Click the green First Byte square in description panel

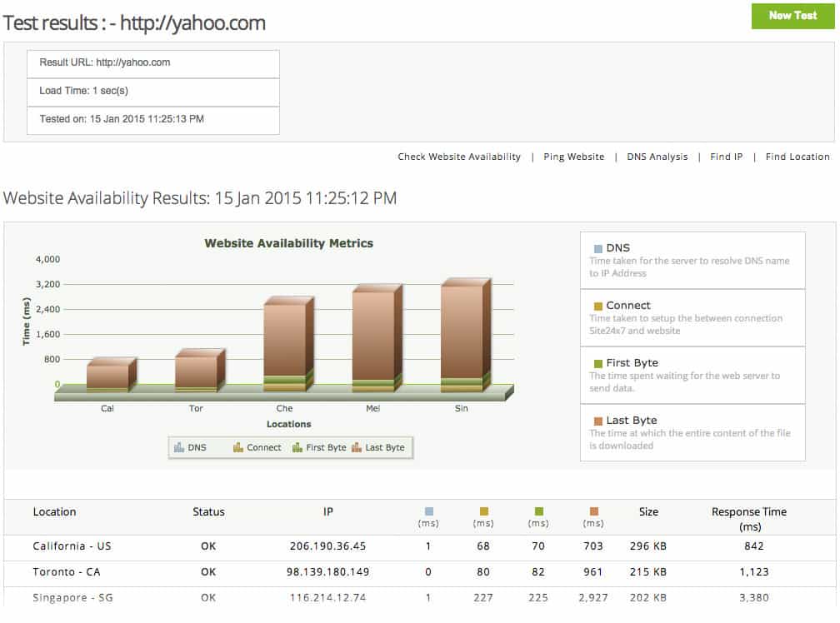[597, 363]
